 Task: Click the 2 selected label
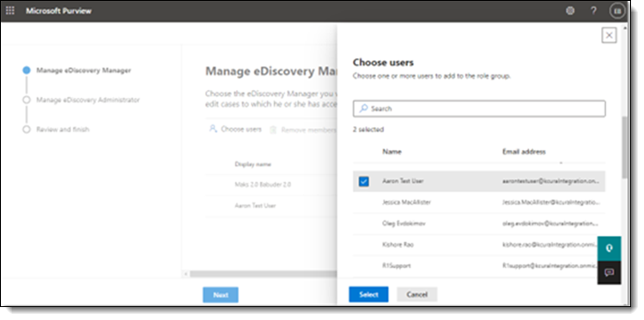[368, 130]
